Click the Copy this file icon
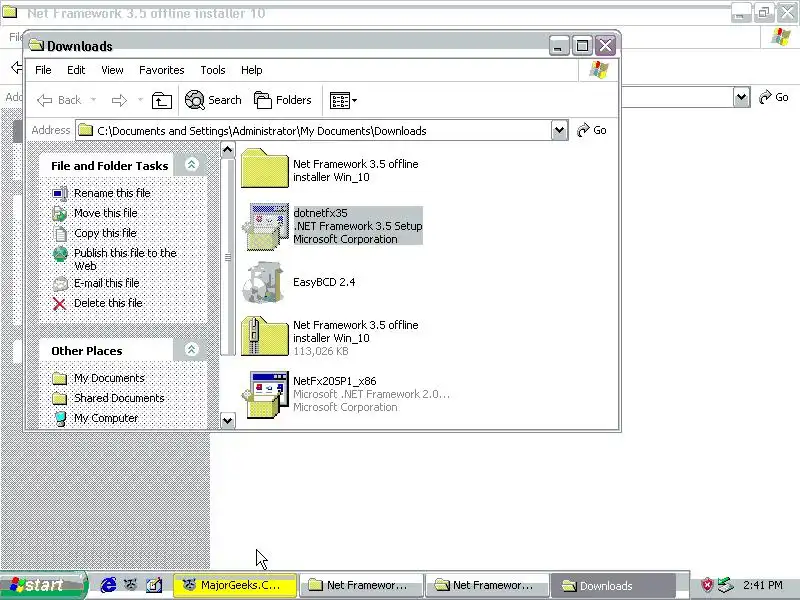 tap(60, 234)
